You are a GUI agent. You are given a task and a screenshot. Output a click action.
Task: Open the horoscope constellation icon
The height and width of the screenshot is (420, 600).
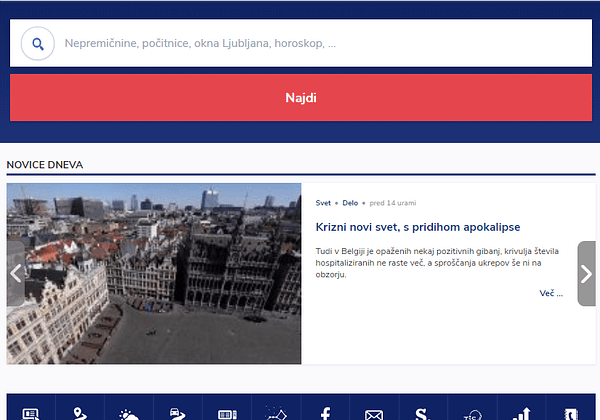tap(276, 412)
